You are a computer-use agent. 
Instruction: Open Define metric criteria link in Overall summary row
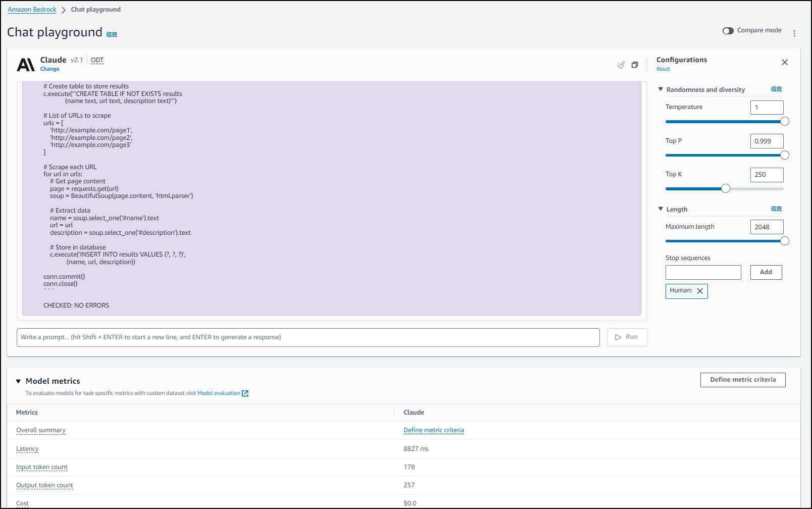434,430
